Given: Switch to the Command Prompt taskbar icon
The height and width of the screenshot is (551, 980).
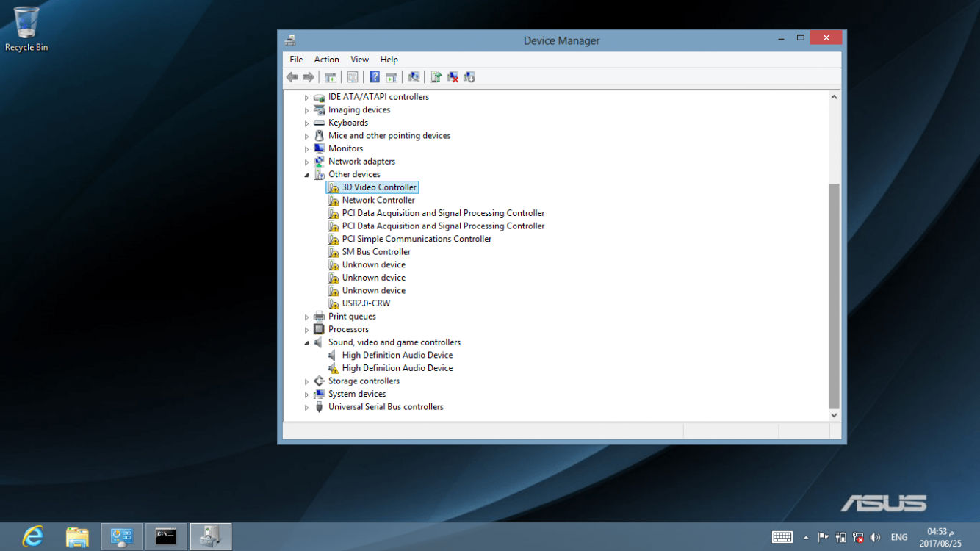Looking at the screenshot, I should pyautogui.click(x=166, y=536).
